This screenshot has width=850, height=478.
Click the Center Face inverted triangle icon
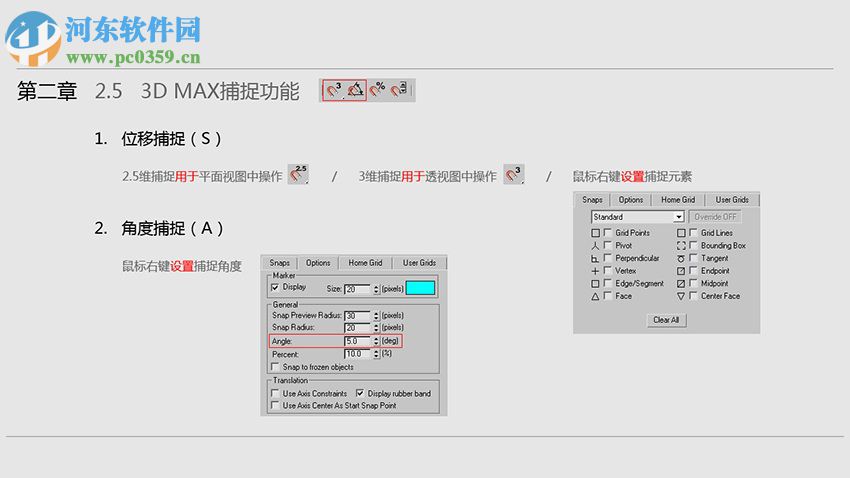(x=681, y=296)
